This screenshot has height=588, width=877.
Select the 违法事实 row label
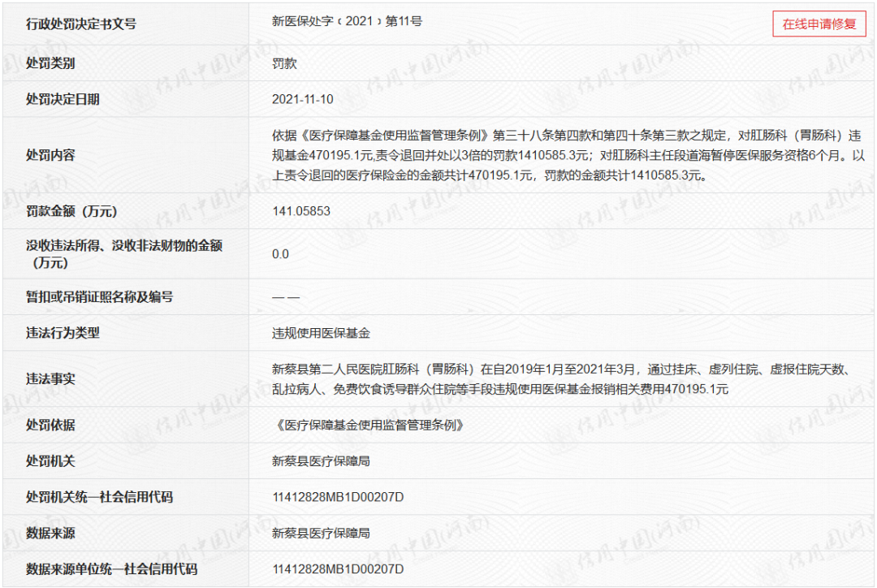pyautogui.click(x=50, y=378)
